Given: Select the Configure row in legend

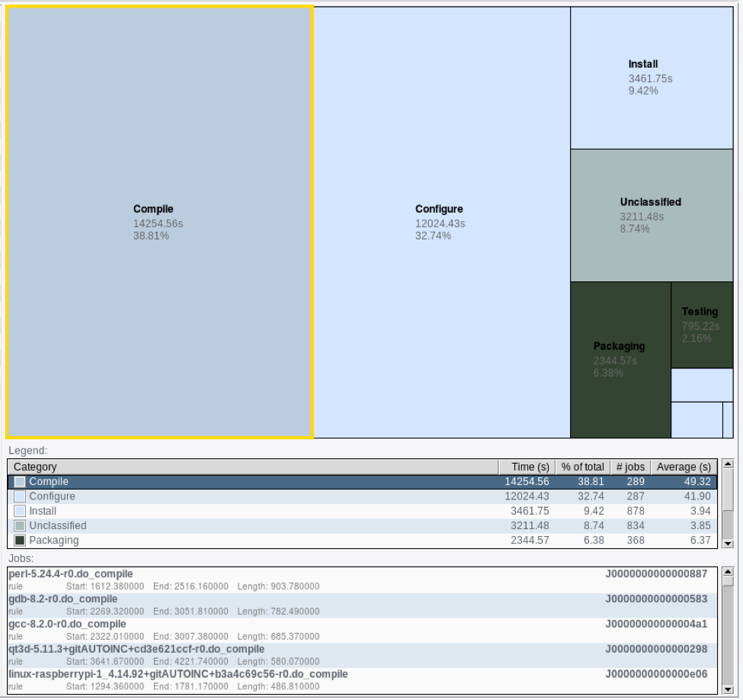Looking at the screenshot, I should 363,496.
